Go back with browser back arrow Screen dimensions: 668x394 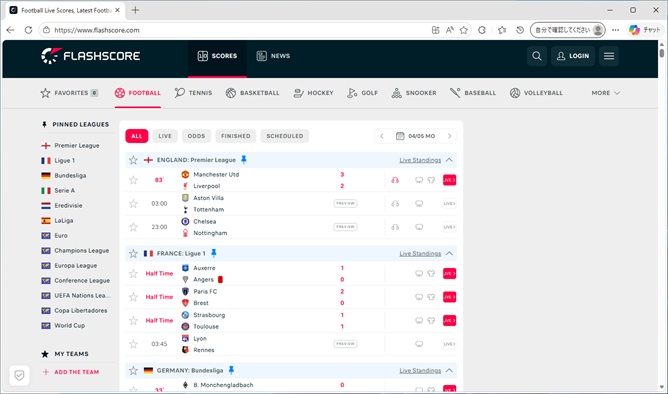(x=11, y=30)
